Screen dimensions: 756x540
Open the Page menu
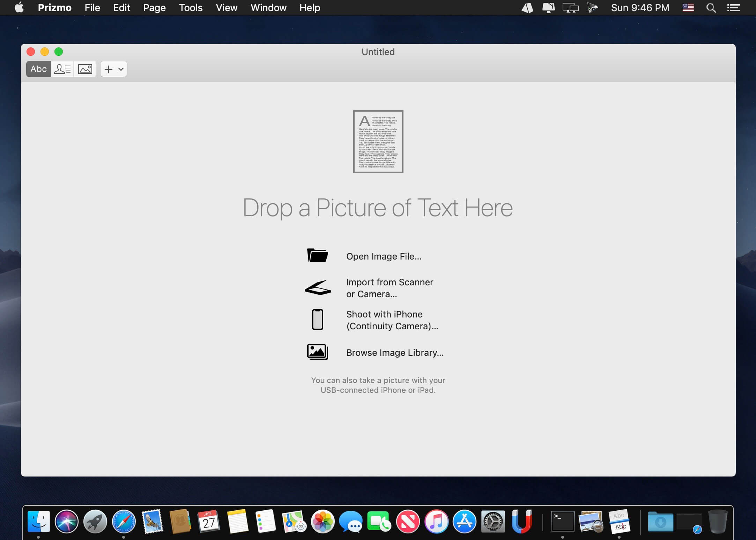154,8
